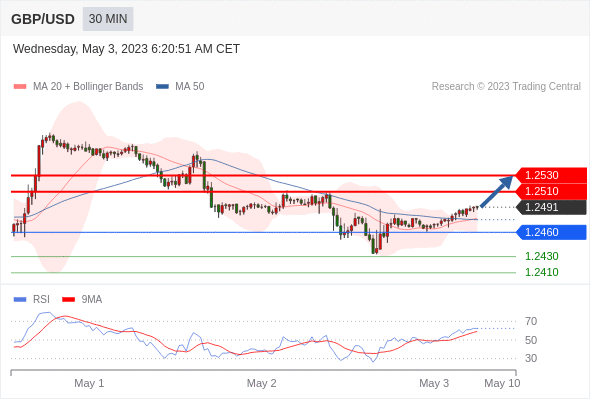This screenshot has width=590, height=400.
Task: Click the 1.2410 support level label
Action: [542, 272]
